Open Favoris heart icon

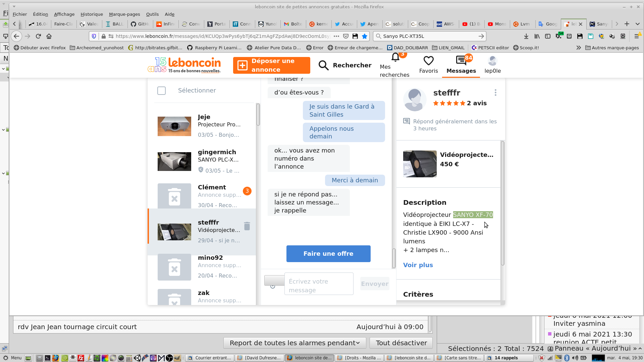coord(428,61)
